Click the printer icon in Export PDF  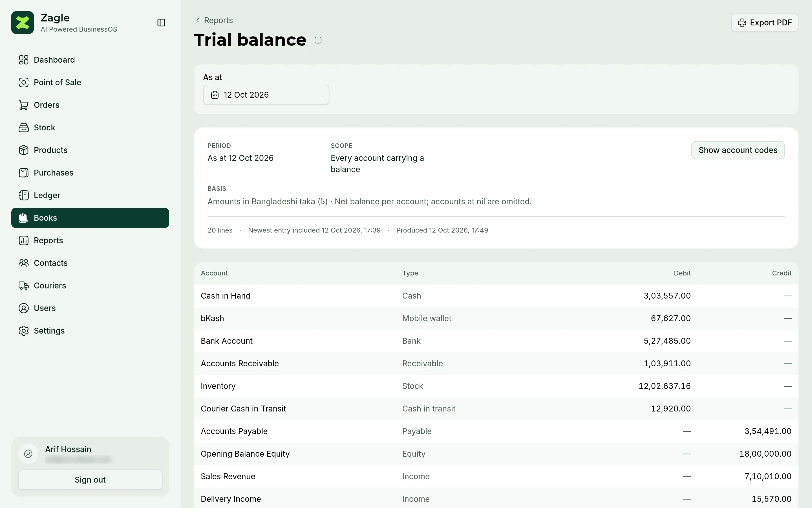(742, 23)
